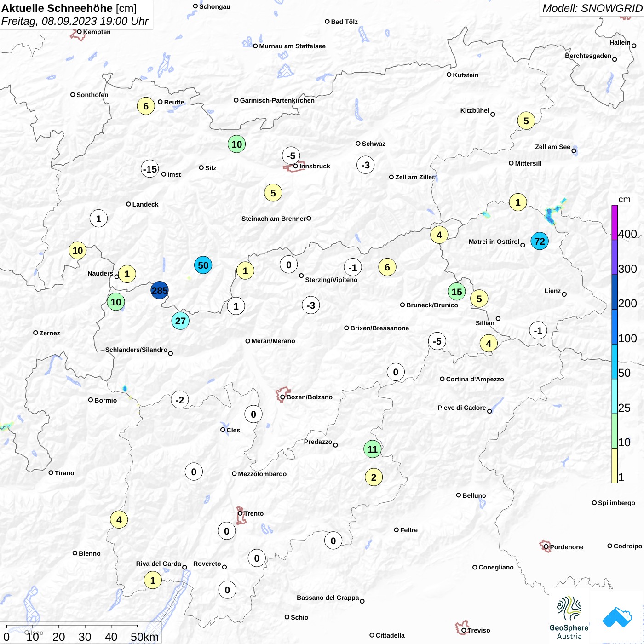Pick the light cyan 27 marker
This screenshot has width=644, height=644.
click(x=180, y=321)
